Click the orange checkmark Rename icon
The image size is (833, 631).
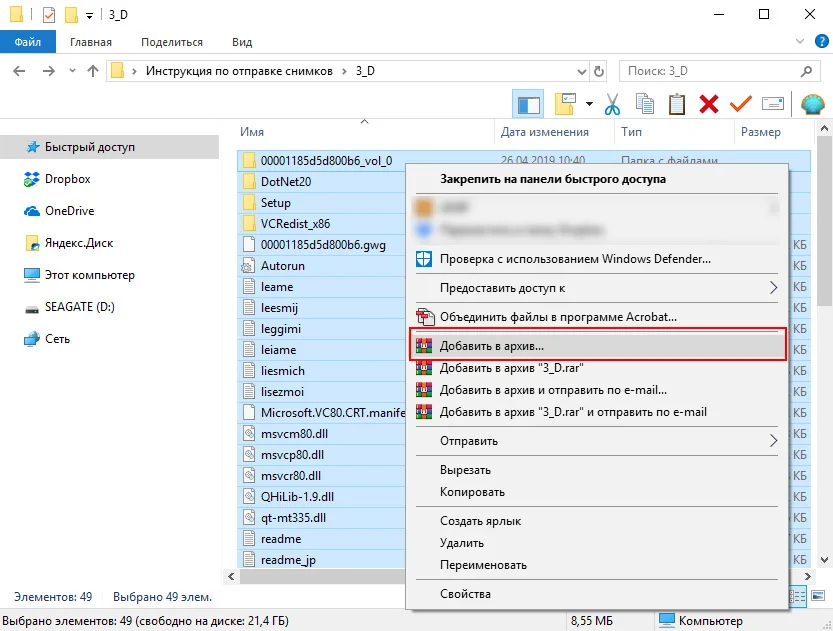[x=740, y=104]
